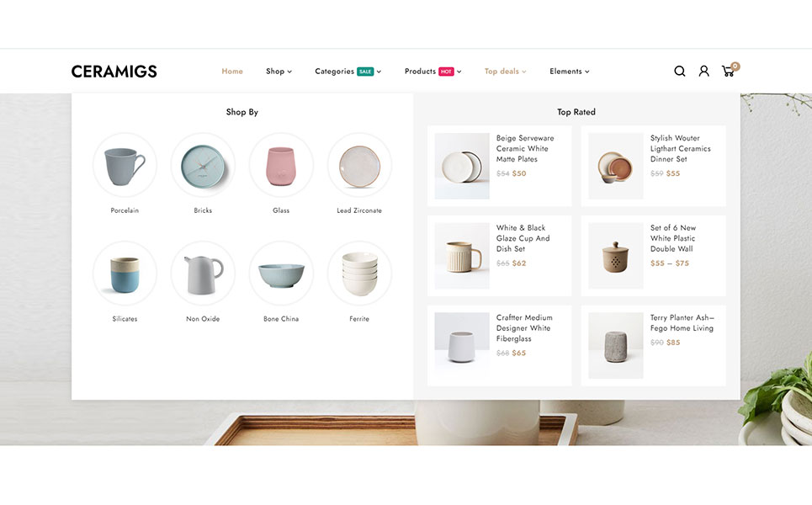Image resolution: width=812 pixels, height=505 pixels.
Task: Expand the Categories SALE dropdown
Action: coord(348,72)
